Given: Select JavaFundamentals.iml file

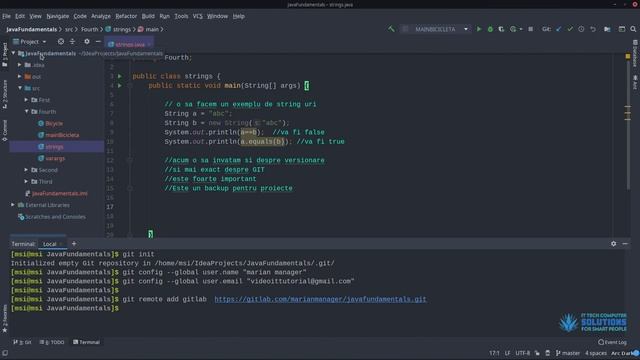Looking at the screenshot, I should click(x=60, y=193).
